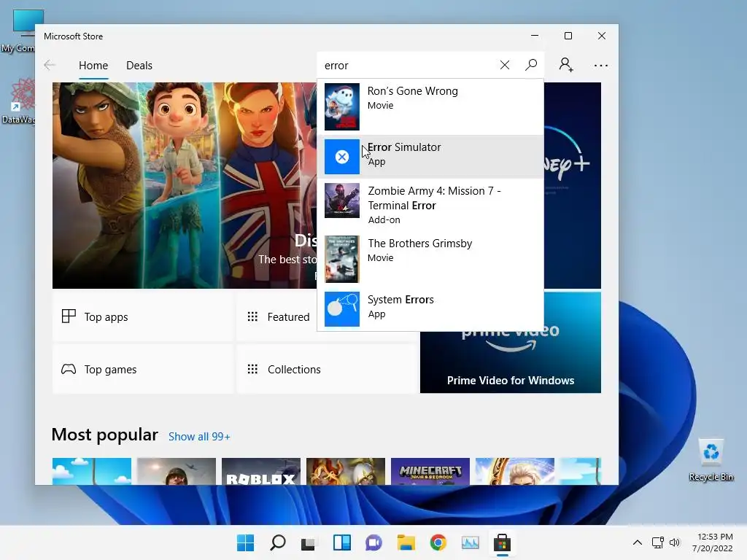Screen dimensions: 747x560
Task: Select The Brothers Grimsby suggestion title
Action: click(419, 244)
